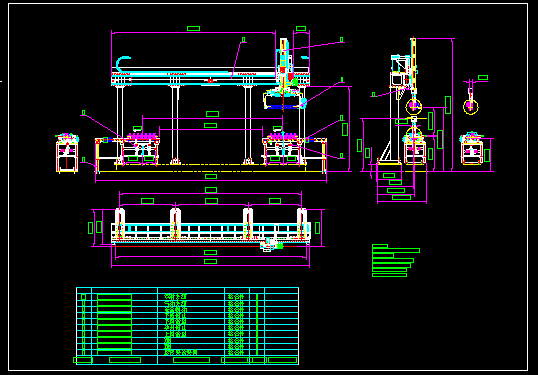
Task: Select the carriage block on the plan view rail
Action: pyautogui.click(x=272, y=245)
